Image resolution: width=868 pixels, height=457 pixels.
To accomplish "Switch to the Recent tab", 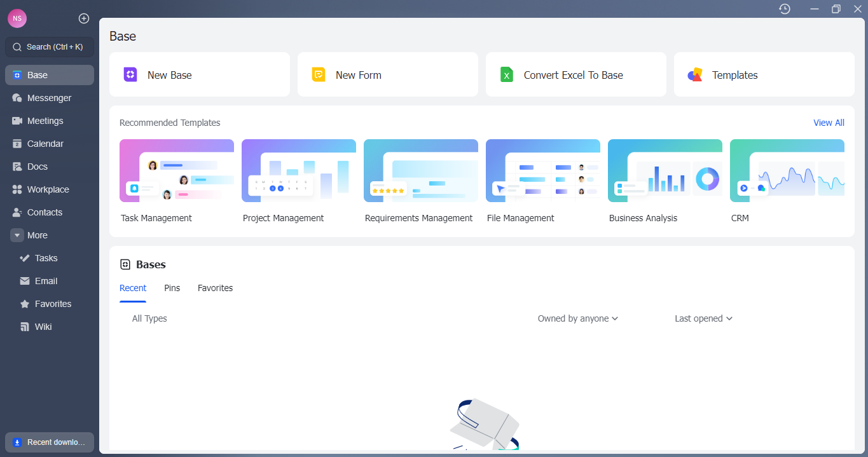I will (133, 288).
